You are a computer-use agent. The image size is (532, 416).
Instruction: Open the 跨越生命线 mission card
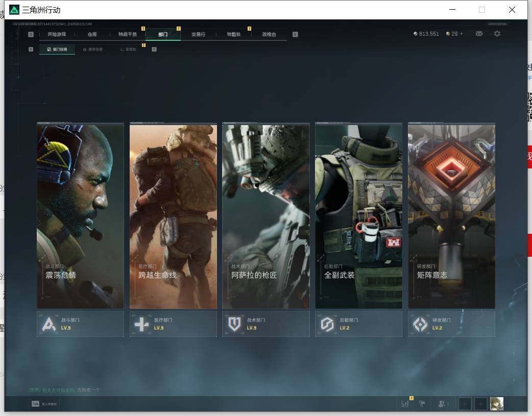174,216
